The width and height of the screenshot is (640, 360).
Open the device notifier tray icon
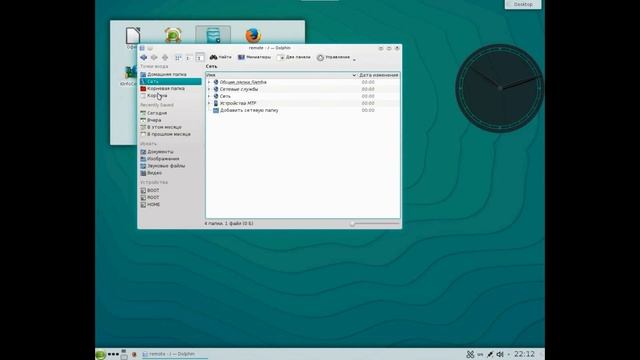tap(490, 354)
